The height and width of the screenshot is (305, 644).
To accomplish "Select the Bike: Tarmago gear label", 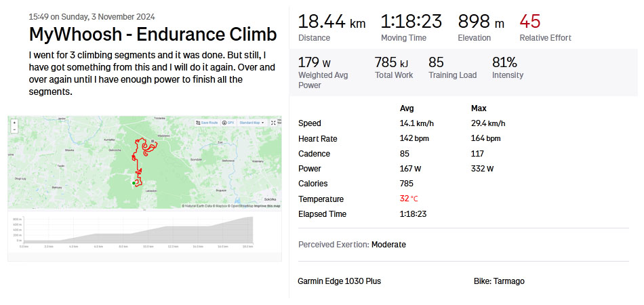I will pos(499,281).
